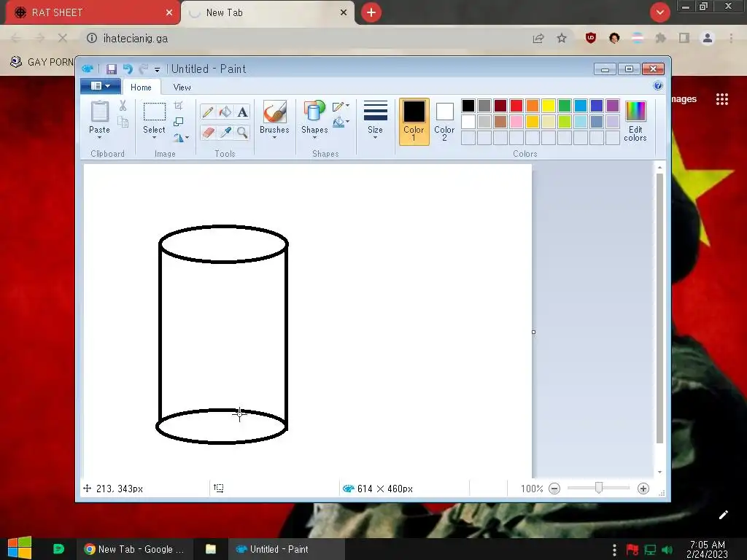Open the Google apps grid icon
Screen dimensions: 747x560
(x=721, y=99)
